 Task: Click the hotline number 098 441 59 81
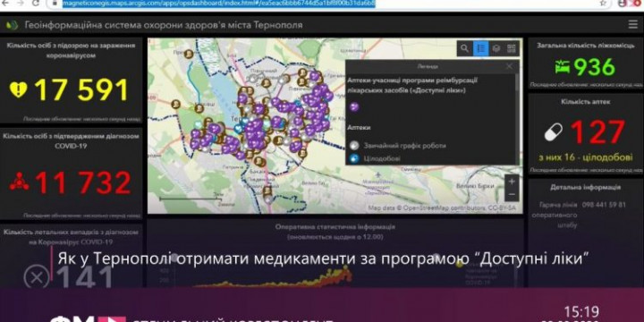[x=604, y=205]
